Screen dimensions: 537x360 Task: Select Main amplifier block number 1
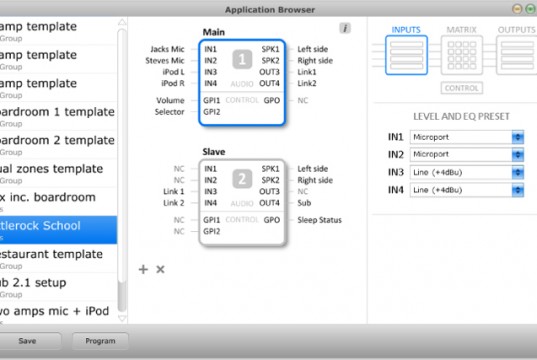(242, 83)
